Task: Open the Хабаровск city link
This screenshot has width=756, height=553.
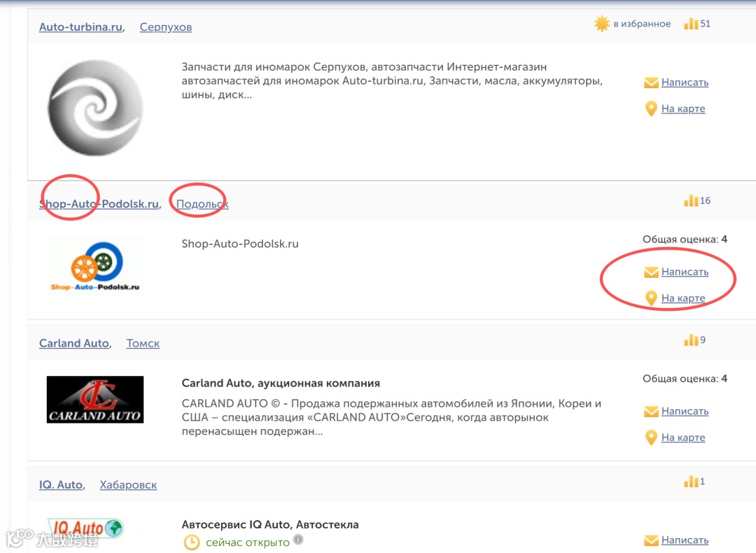Action: click(x=128, y=485)
